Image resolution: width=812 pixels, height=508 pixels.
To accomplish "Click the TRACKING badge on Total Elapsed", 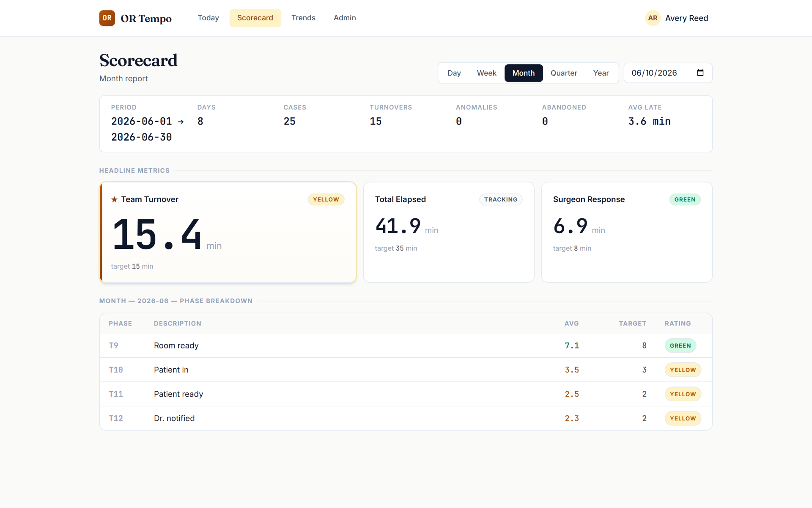I will click(x=501, y=199).
